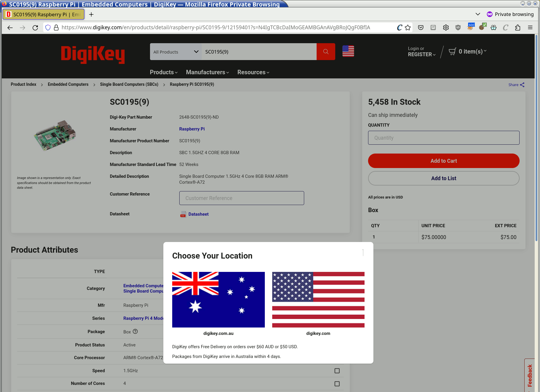The width and height of the screenshot is (540, 392).
Task: Expand the All Products category dropdown
Action: tap(175, 52)
